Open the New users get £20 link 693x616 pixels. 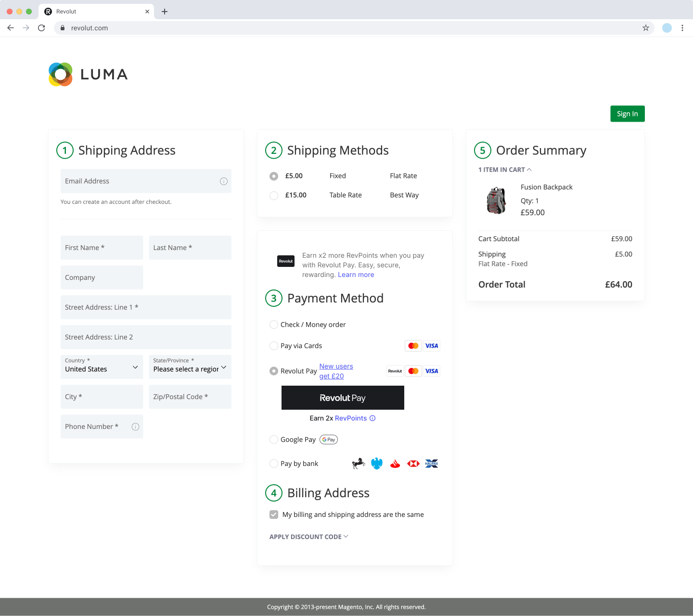click(336, 371)
